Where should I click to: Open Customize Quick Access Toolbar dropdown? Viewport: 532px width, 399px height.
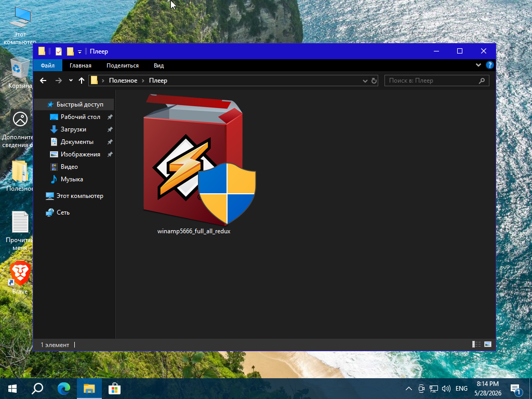tap(79, 51)
